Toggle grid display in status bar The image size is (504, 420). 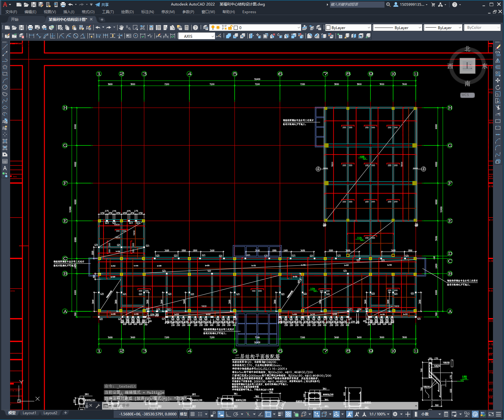coord(193,414)
